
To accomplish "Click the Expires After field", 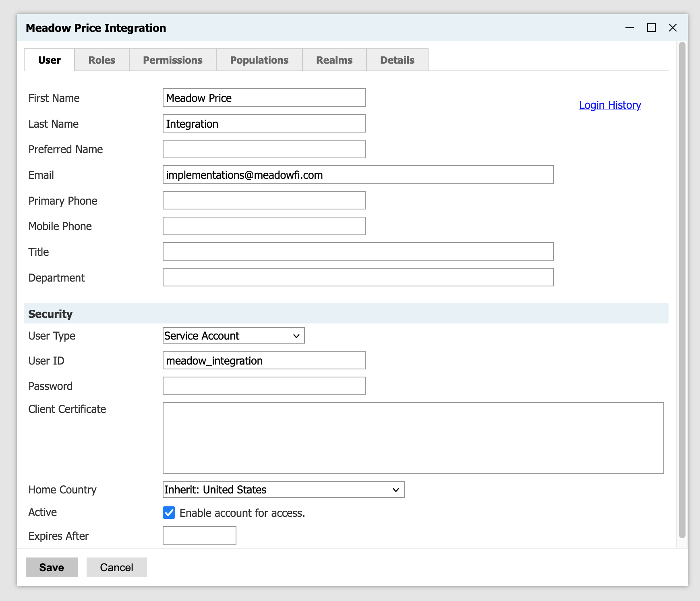I will pyautogui.click(x=199, y=535).
